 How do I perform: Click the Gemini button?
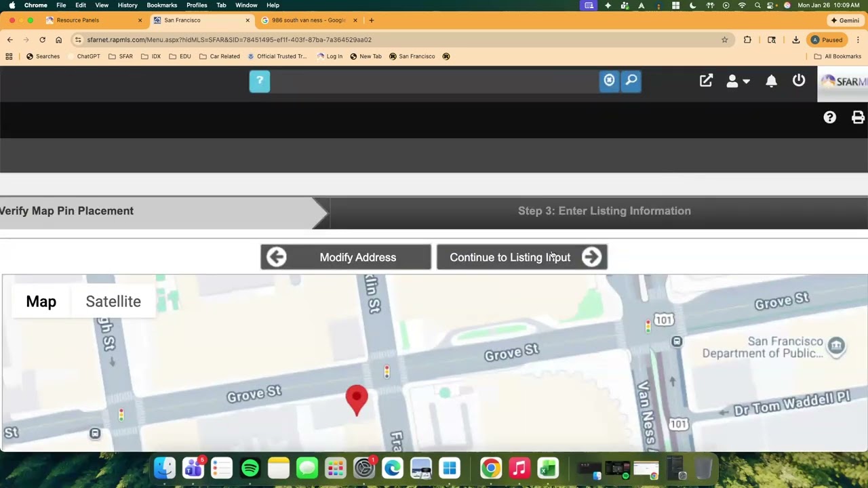[x=844, y=20]
